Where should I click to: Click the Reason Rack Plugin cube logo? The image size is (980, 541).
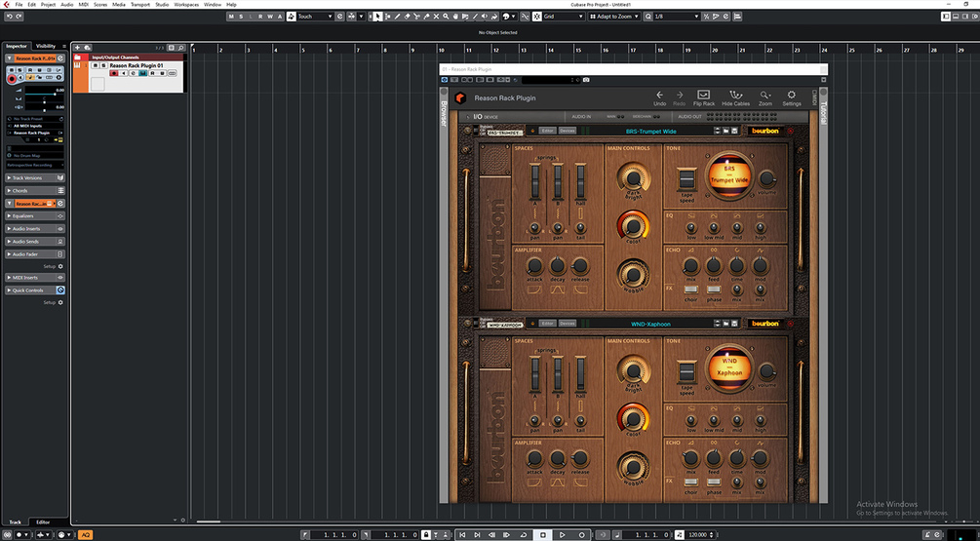460,98
